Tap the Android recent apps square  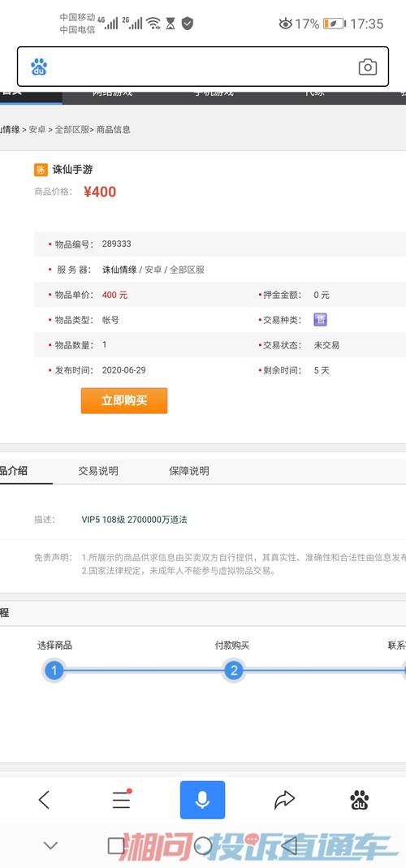[x=116, y=845]
